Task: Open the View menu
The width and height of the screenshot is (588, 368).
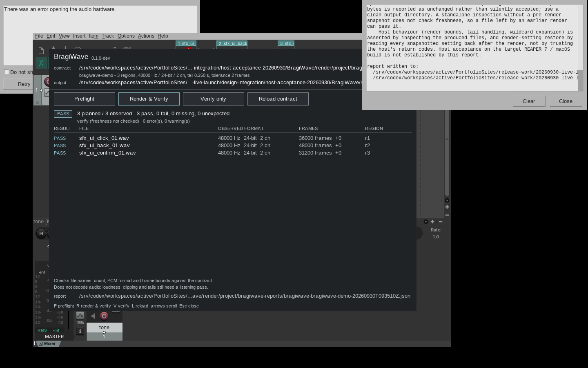Action: pos(64,36)
